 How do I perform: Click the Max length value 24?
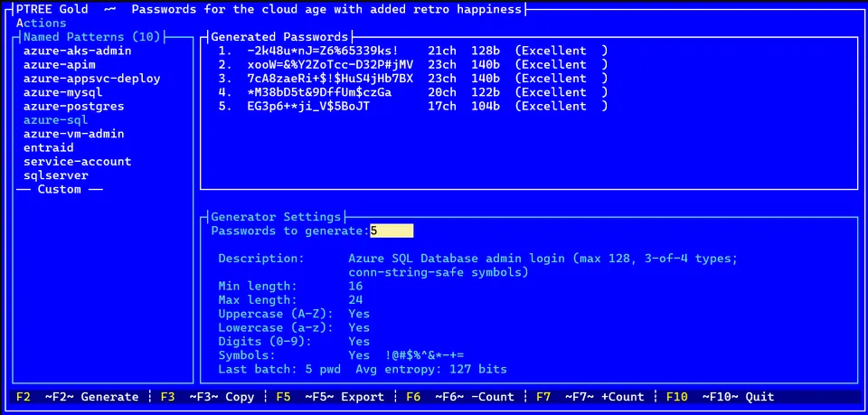[355, 300]
